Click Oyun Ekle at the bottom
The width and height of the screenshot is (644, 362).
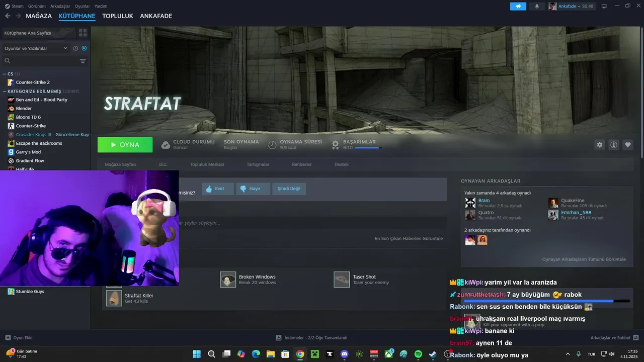click(x=19, y=338)
